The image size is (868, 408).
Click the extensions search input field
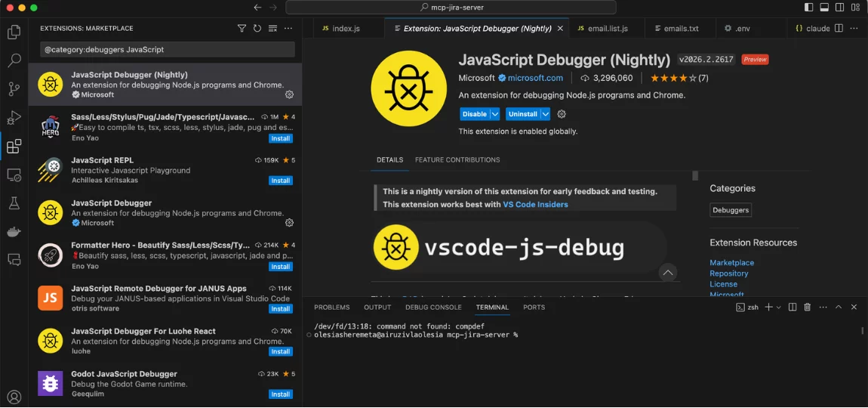click(167, 49)
